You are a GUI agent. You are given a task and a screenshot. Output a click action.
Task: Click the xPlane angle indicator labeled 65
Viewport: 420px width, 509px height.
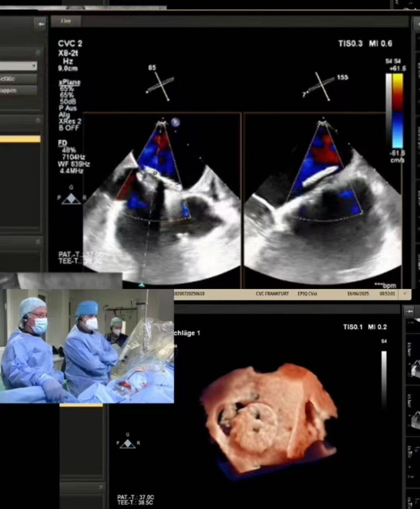coord(161,84)
